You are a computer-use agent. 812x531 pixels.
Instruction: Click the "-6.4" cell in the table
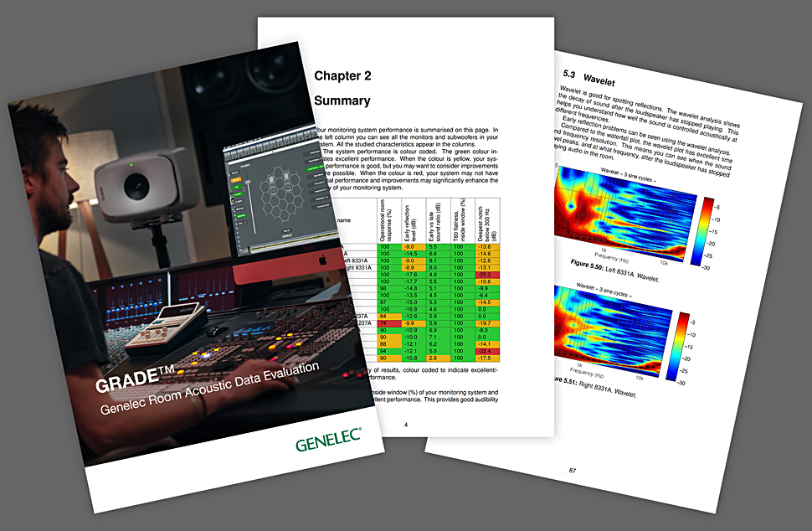[x=487, y=296]
